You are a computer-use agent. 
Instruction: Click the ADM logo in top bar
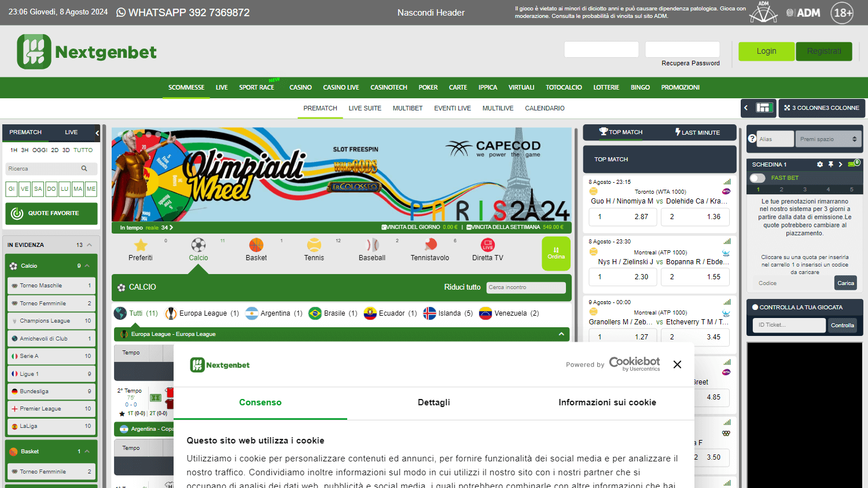[803, 13]
